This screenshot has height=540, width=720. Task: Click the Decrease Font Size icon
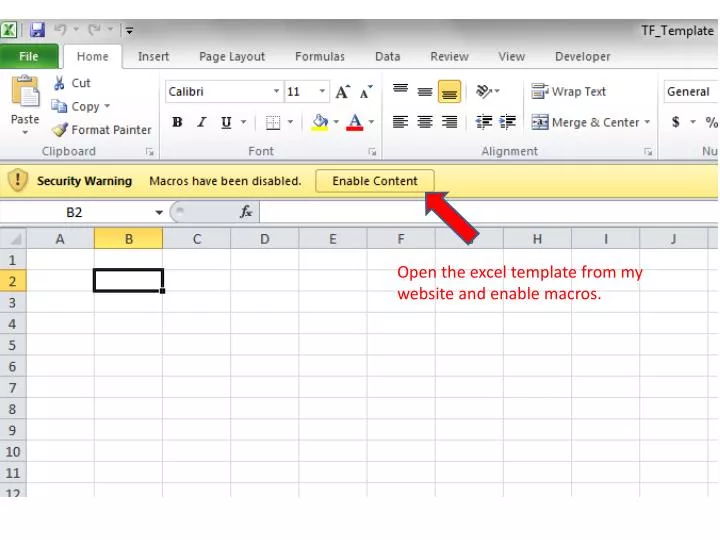coord(366,92)
